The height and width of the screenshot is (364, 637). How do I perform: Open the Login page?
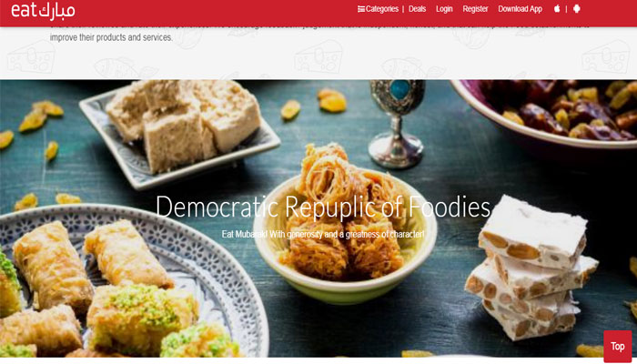tap(444, 9)
